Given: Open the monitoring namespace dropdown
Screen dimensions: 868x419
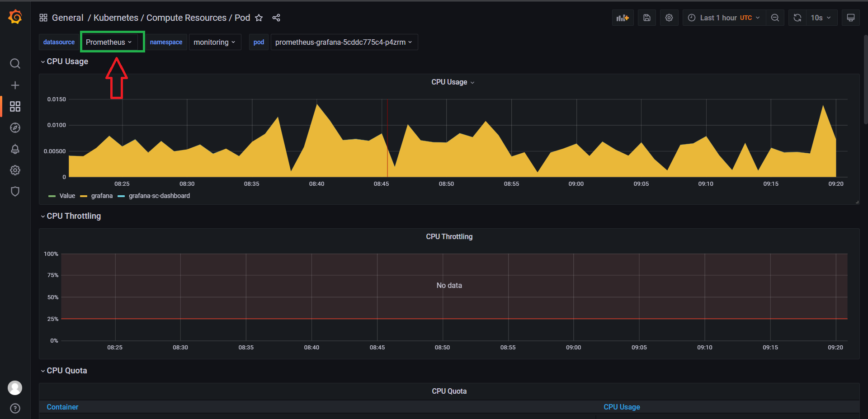Looking at the screenshot, I should [215, 42].
